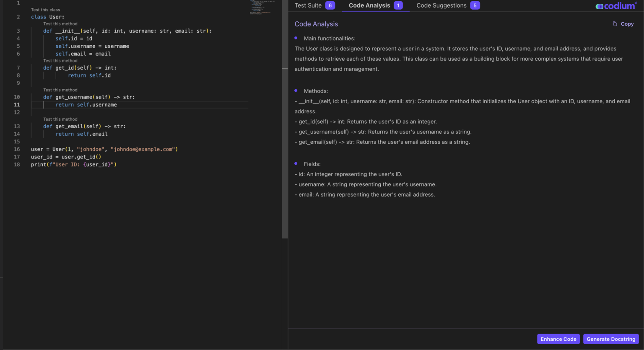The height and width of the screenshot is (350, 644).
Task: Click the Code Analysis count badge 1
Action: click(398, 5)
